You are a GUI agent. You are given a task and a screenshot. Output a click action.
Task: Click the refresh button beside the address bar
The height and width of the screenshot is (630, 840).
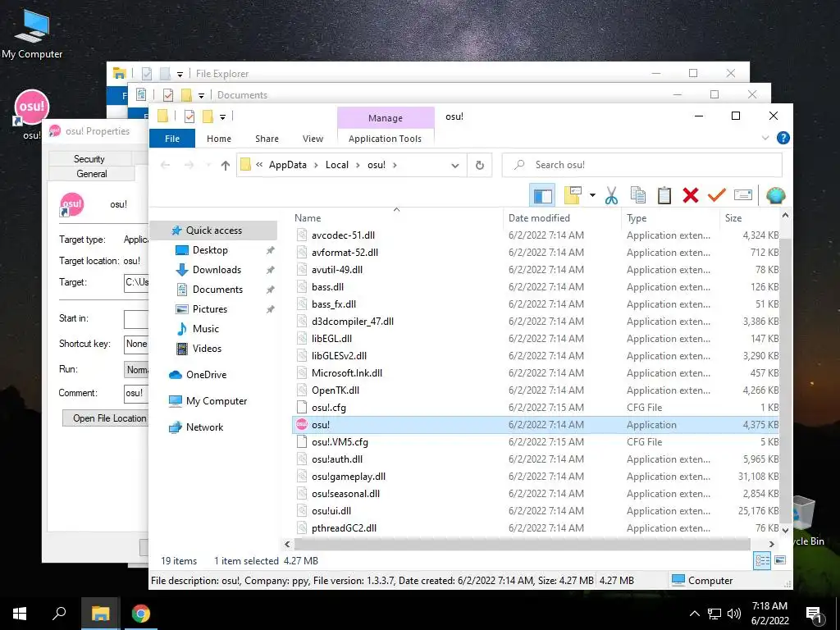480,165
